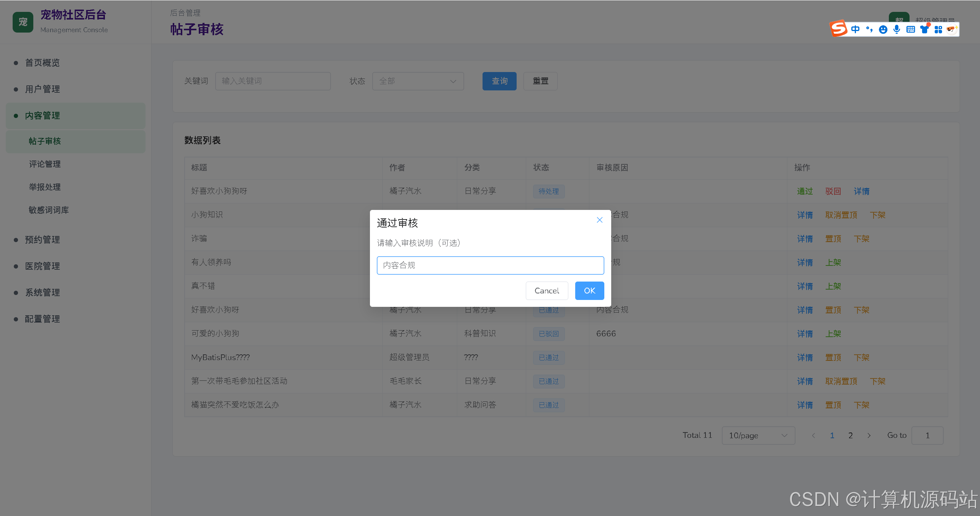Click the 待处理 status tag
The width and height of the screenshot is (980, 516).
[x=548, y=192]
